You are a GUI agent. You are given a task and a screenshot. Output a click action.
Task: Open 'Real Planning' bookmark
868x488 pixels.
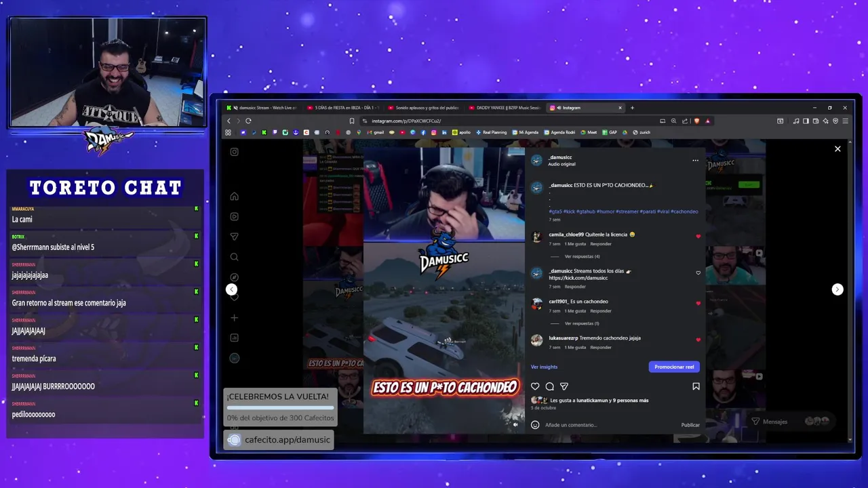coord(492,132)
